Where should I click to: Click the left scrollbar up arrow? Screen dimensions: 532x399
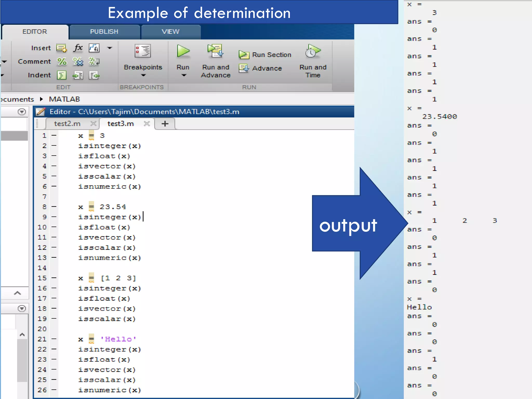click(22, 335)
